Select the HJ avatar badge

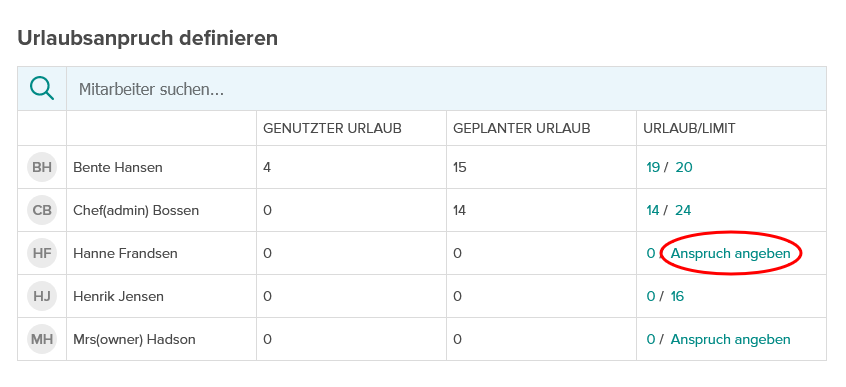[42, 296]
